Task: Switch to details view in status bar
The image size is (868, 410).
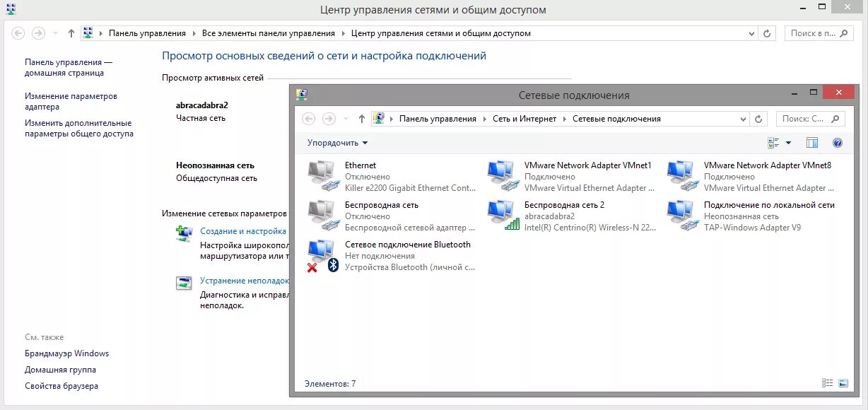Action: [x=828, y=383]
